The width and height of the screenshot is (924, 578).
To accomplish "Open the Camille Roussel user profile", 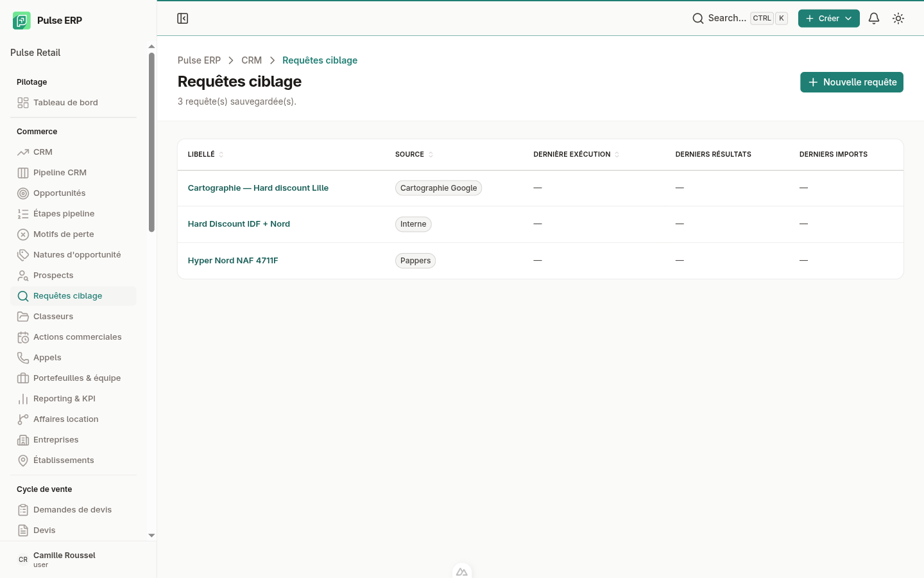I will 78,559.
